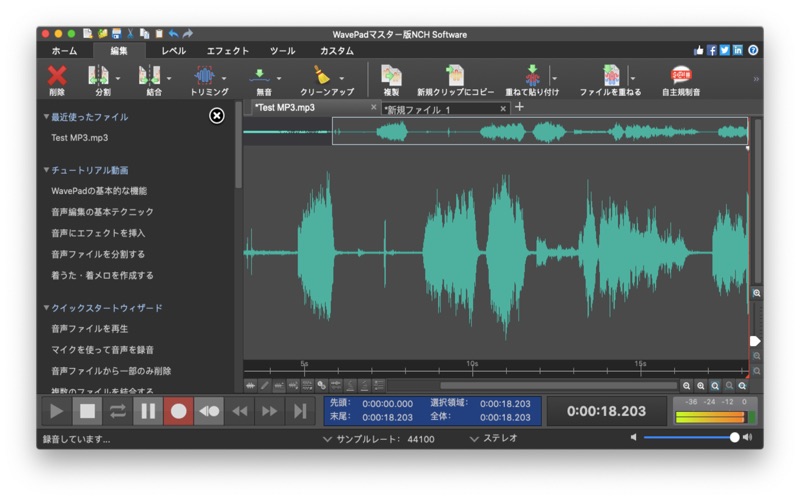The image size is (800, 500).
Task: Click the Facebook share icon
Action: (712, 50)
